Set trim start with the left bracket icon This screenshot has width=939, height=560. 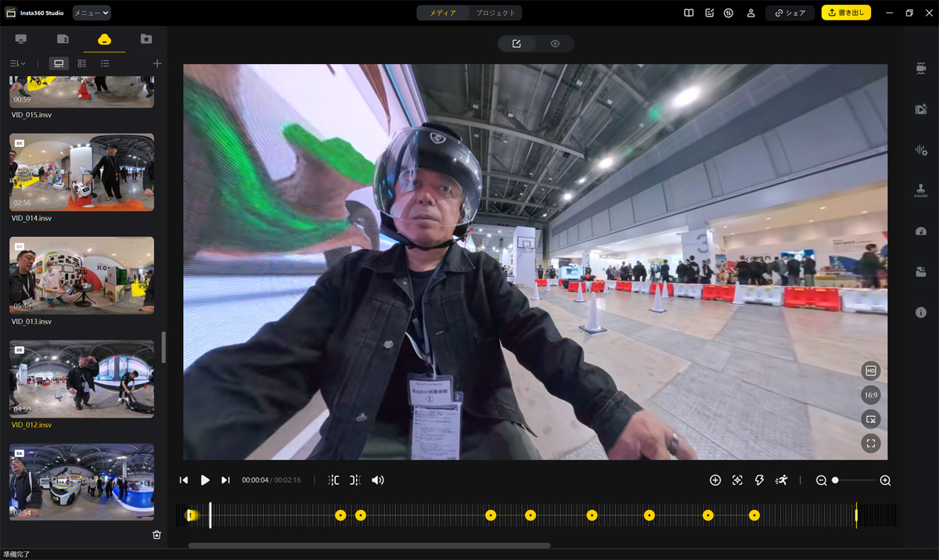tap(334, 480)
